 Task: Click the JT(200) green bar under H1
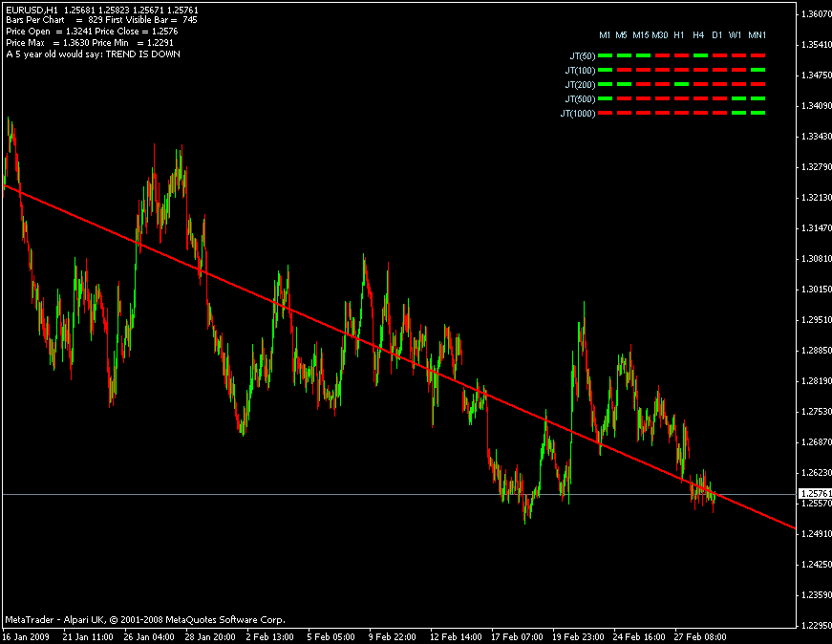(681, 84)
